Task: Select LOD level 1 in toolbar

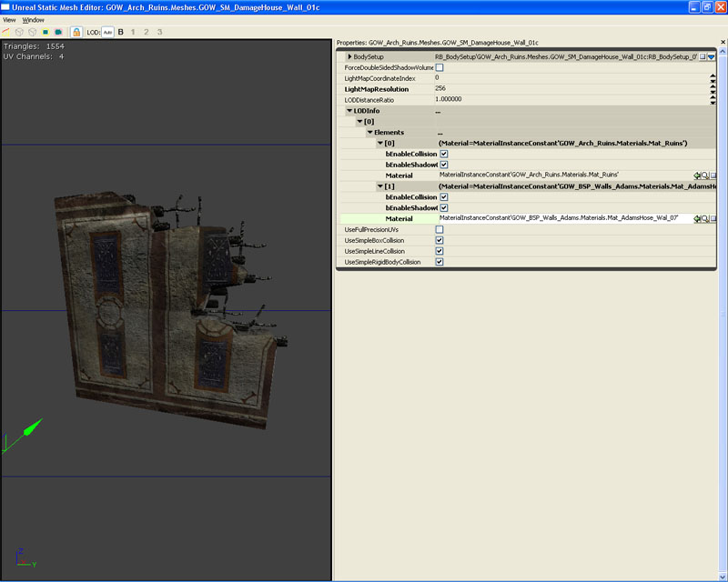Action: (133, 32)
